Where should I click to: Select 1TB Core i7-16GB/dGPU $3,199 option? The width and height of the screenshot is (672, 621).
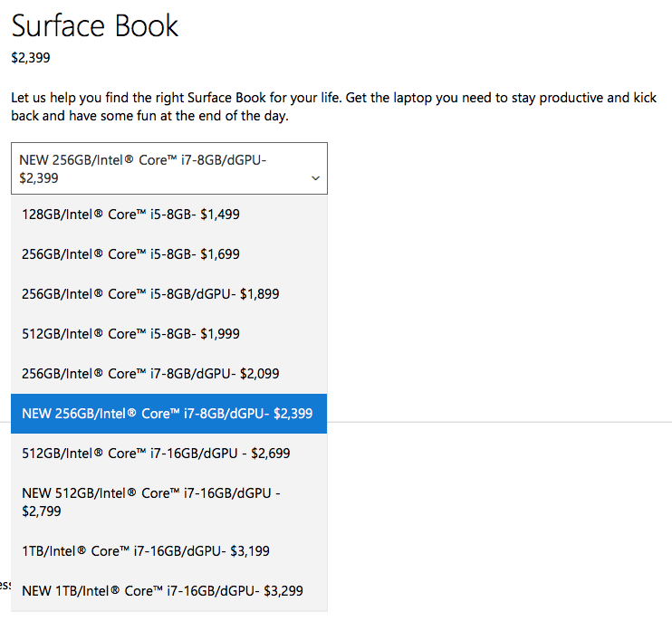[168, 550]
